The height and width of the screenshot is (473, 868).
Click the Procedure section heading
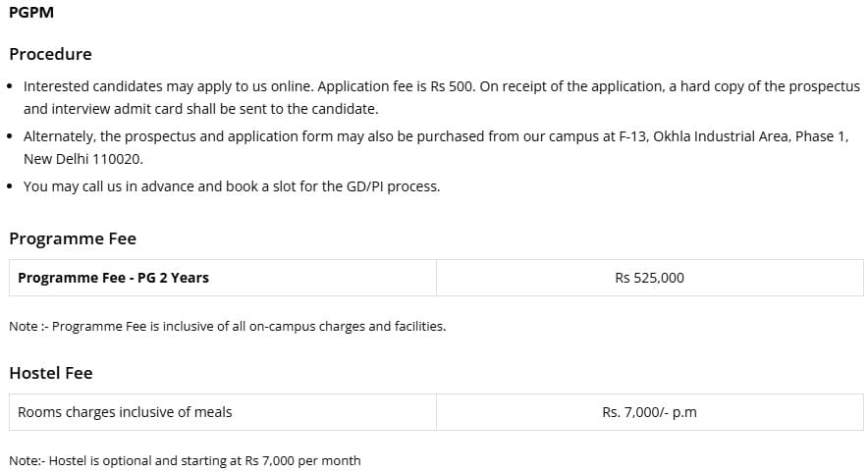(50, 54)
